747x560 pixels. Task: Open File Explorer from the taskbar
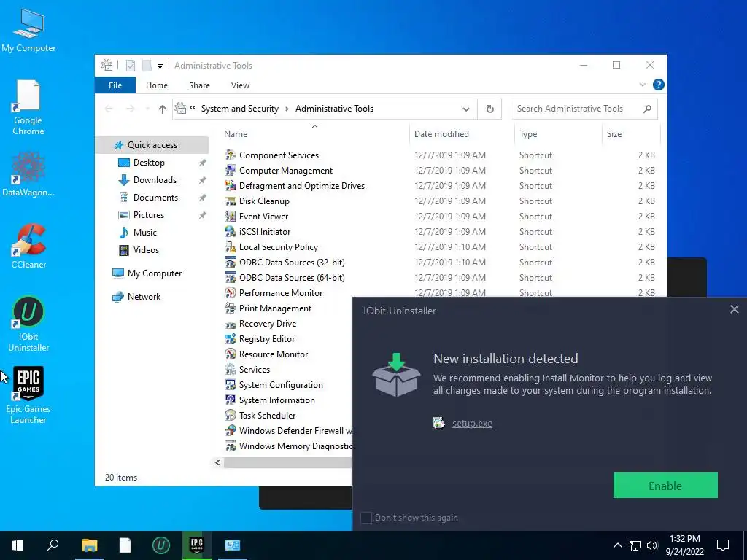(90, 545)
